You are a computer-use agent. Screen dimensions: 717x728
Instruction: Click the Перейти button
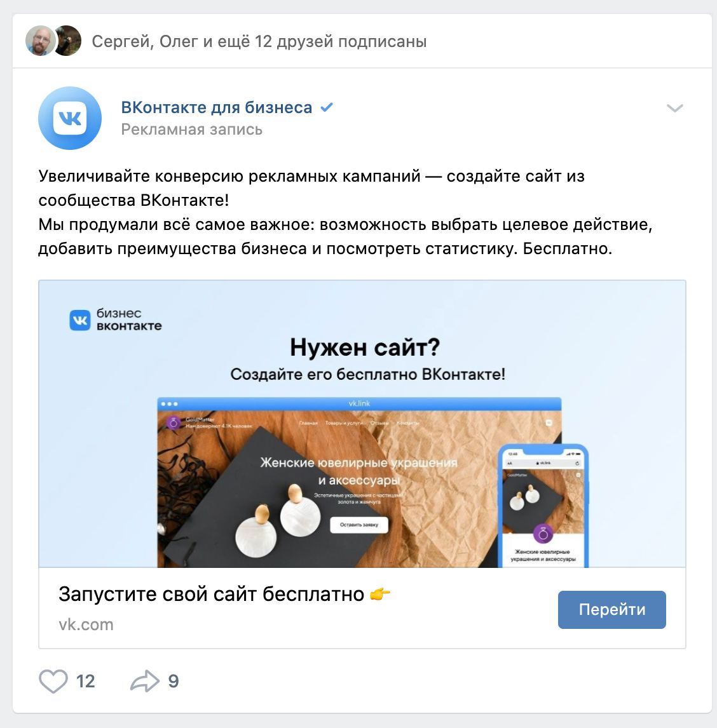click(x=611, y=610)
